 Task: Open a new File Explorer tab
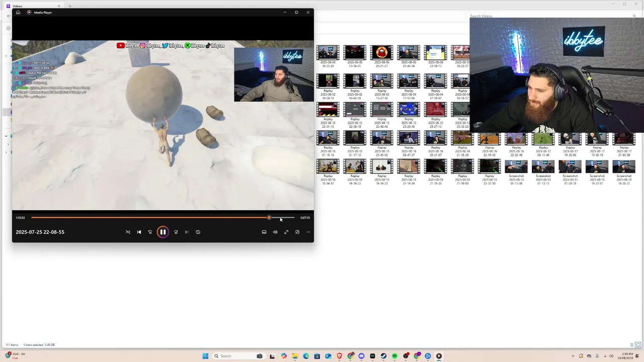(70, 6)
